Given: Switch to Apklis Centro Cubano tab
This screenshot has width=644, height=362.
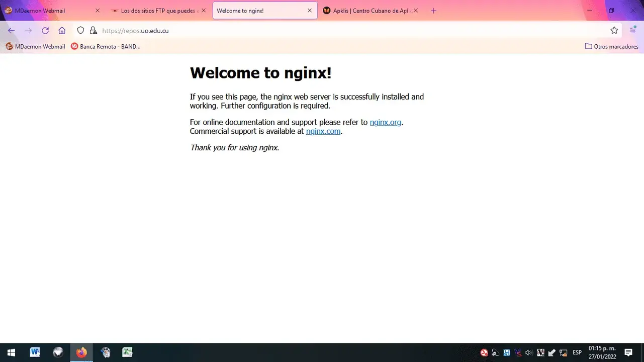Looking at the screenshot, I should (x=371, y=11).
